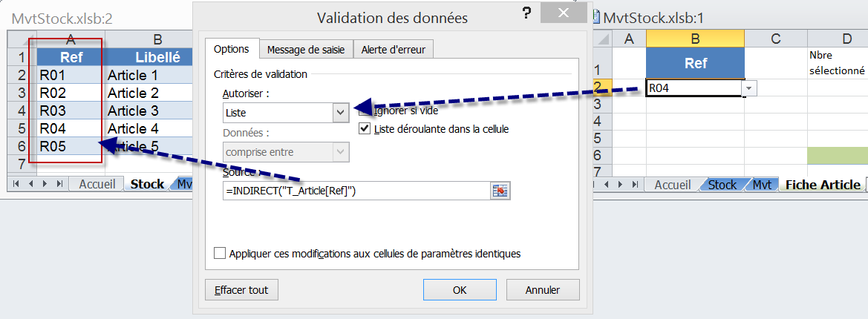Click into the Source formula field
Image resolution: width=868 pixels, height=319 pixels.
(x=356, y=191)
